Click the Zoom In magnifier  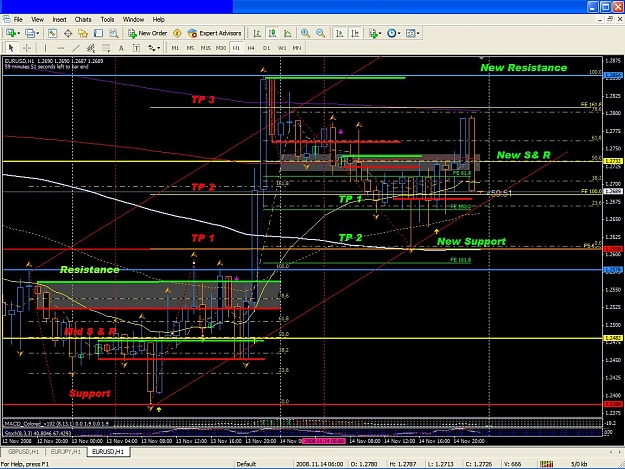[305, 33]
